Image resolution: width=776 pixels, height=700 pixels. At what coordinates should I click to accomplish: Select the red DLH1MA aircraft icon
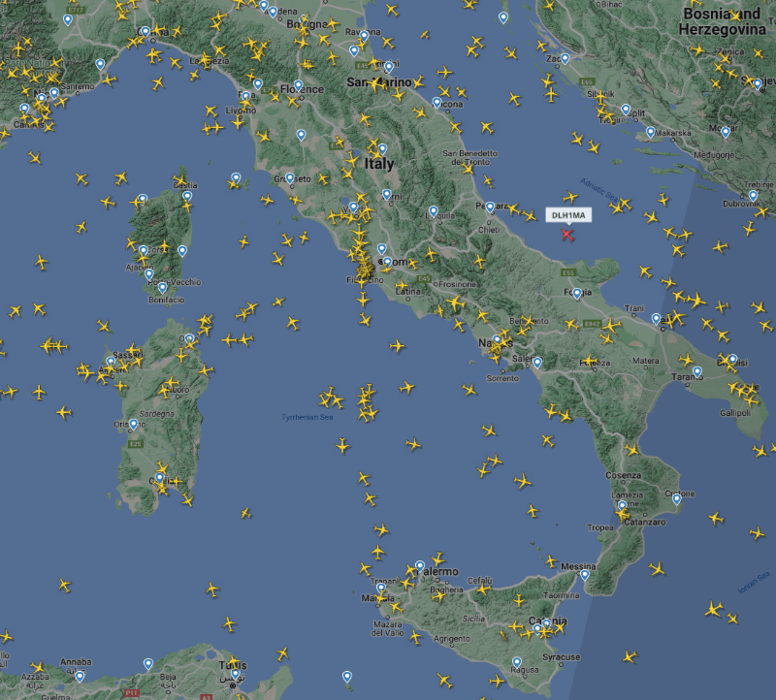click(x=567, y=235)
